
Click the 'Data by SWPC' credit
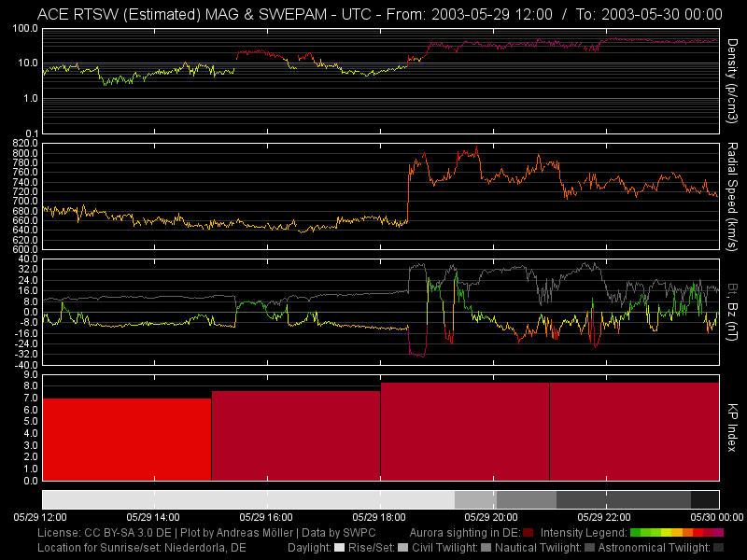pos(339,533)
